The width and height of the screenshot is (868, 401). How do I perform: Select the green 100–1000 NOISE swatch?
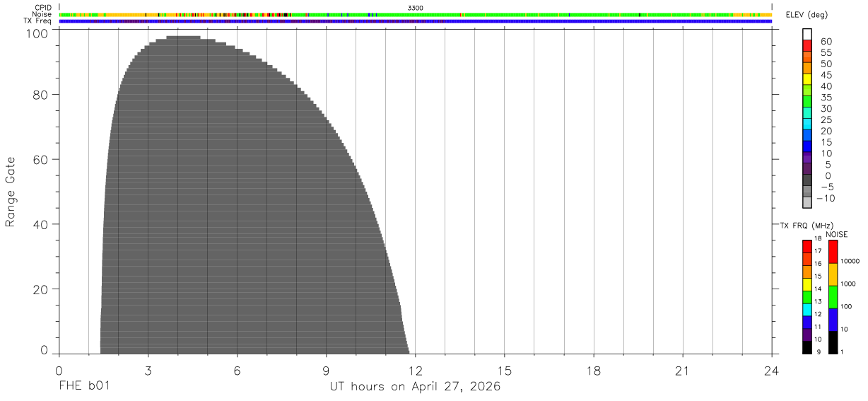833,297
